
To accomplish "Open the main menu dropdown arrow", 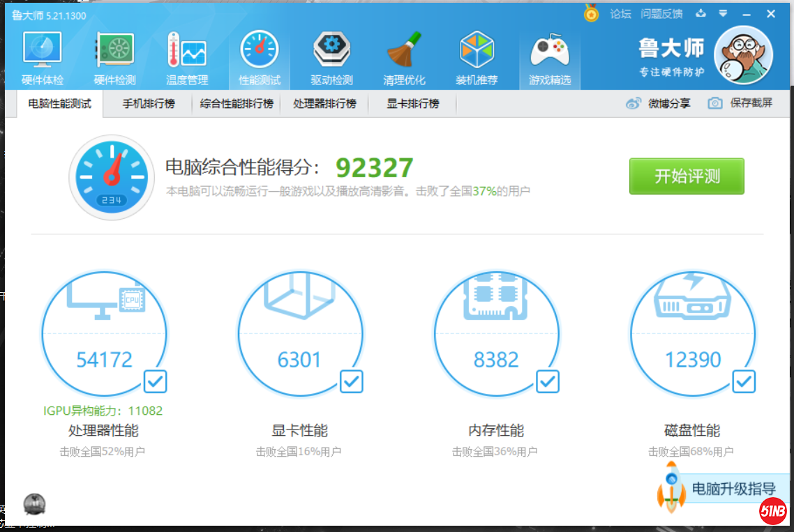I will (x=723, y=14).
